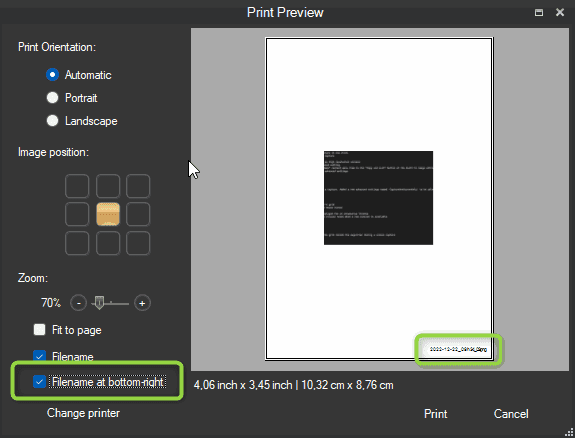575x438 pixels.
Task: Enable the Fit to page checkbox
Action: coord(39,330)
